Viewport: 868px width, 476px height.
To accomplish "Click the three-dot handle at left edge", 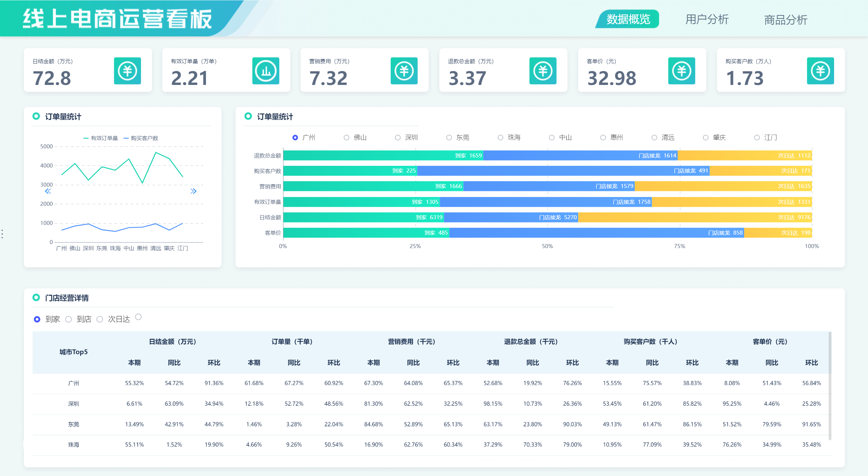I will point(3,234).
